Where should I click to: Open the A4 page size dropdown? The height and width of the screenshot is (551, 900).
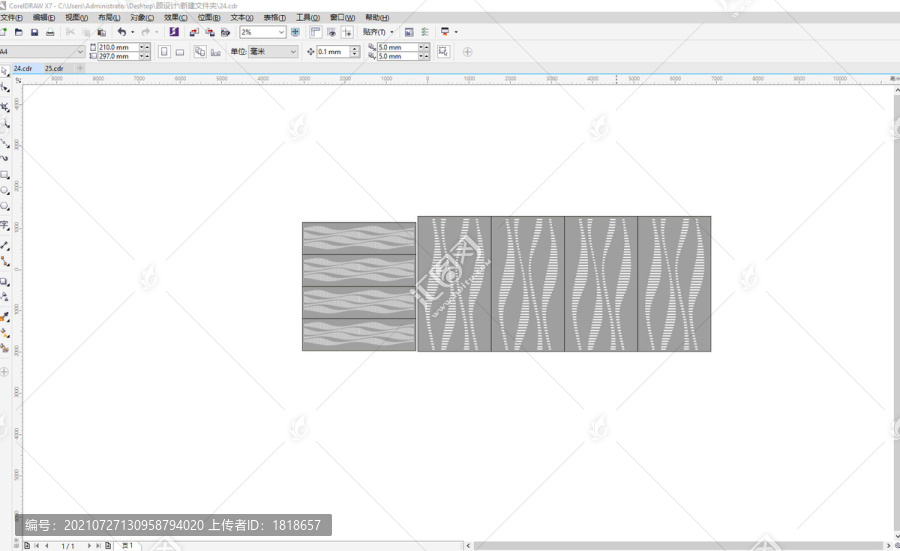tap(80, 52)
